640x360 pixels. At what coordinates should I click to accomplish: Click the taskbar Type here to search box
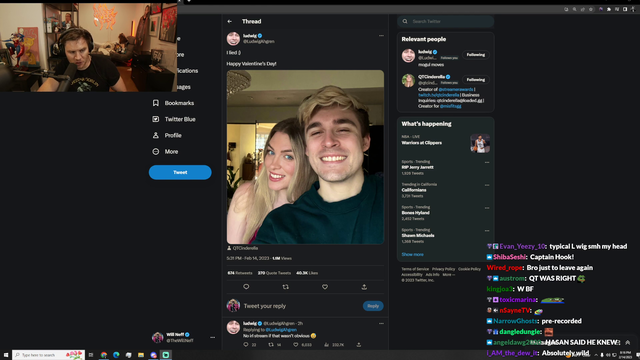click(48, 355)
